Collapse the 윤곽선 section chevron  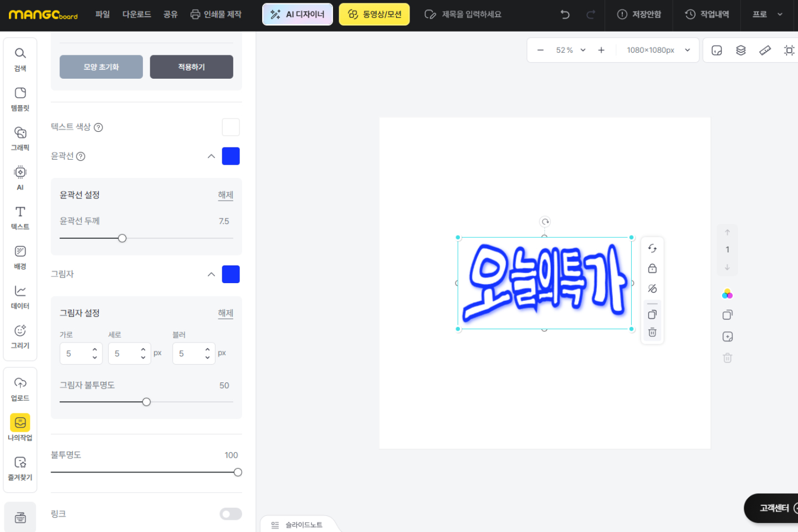click(211, 156)
